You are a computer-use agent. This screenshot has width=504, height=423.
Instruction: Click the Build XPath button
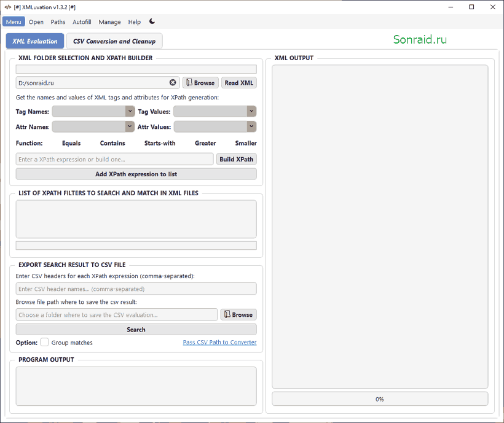point(236,159)
